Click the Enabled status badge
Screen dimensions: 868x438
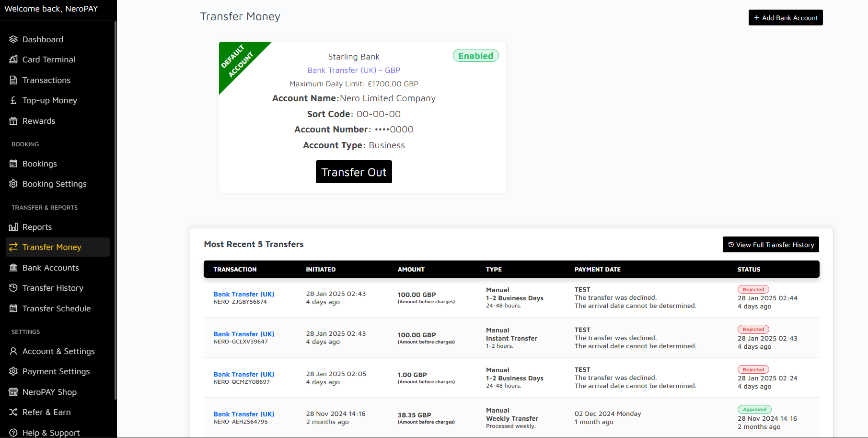(475, 56)
